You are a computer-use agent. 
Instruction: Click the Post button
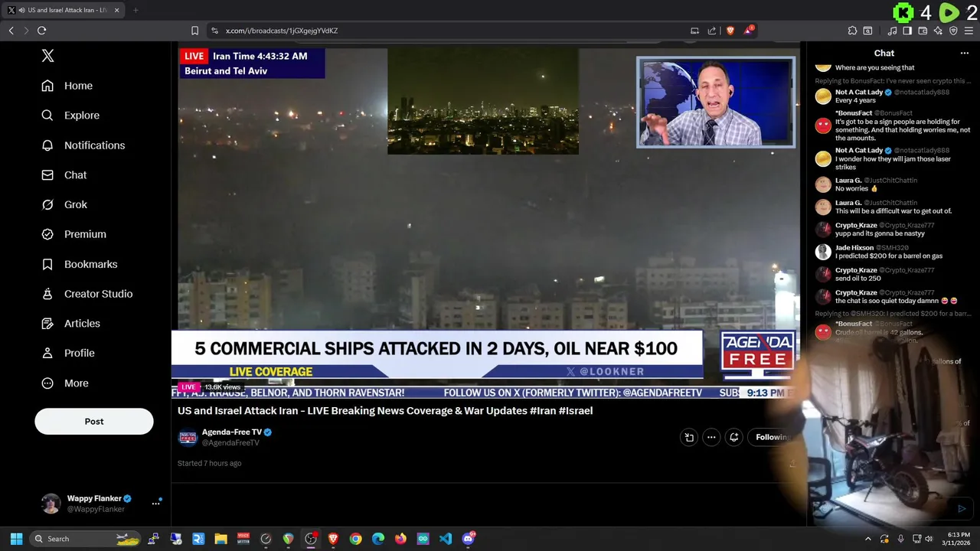pos(94,422)
